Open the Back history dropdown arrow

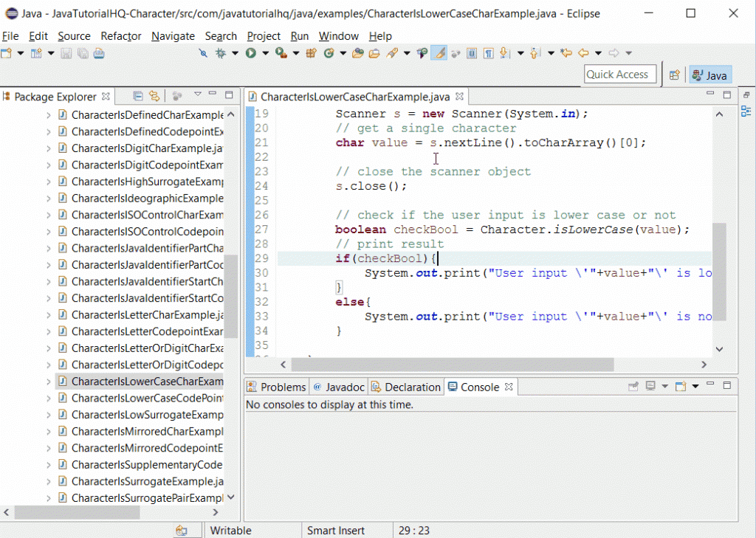[x=598, y=53]
